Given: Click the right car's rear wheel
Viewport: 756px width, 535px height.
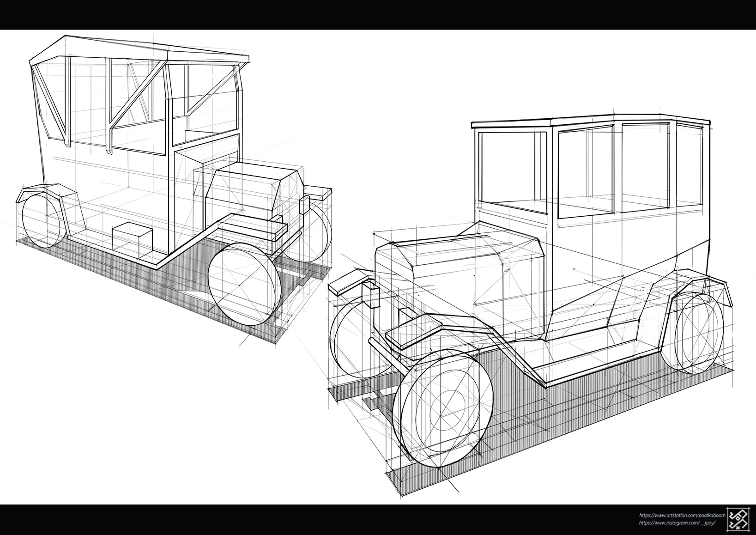Looking at the screenshot, I should click(x=698, y=333).
